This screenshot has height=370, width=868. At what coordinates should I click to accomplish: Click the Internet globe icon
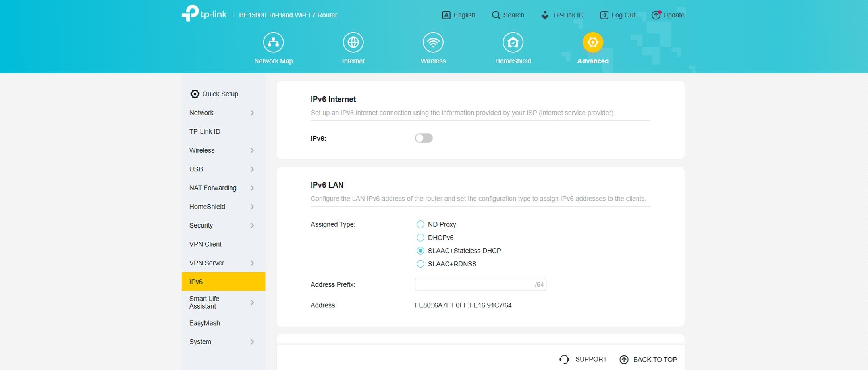(353, 42)
